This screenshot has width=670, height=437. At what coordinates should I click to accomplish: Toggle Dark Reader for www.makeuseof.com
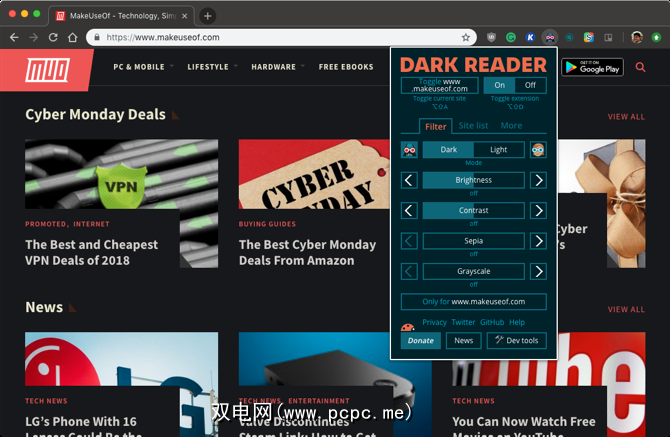pyautogui.click(x=439, y=85)
